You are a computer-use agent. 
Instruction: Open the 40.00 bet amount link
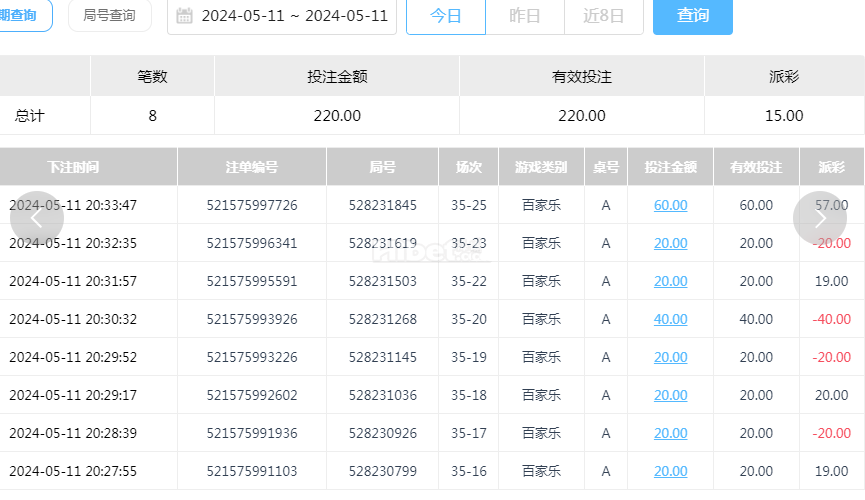click(x=670, y=319)
